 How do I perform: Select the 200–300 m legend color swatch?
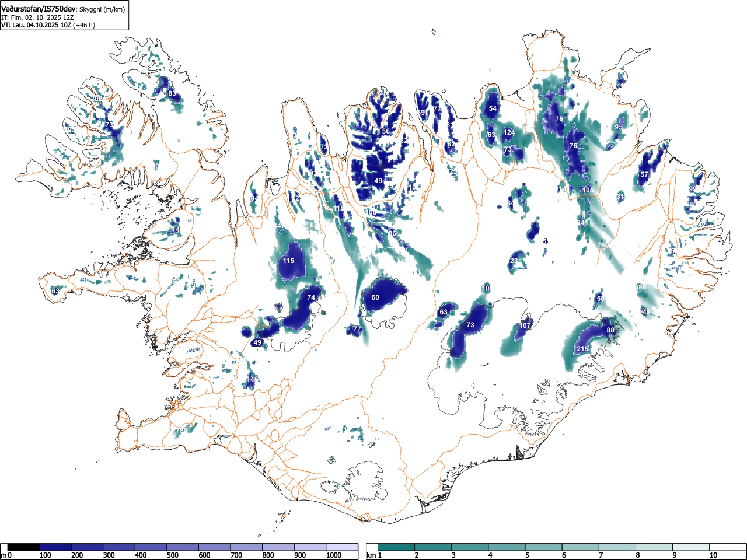click(88, 547)
